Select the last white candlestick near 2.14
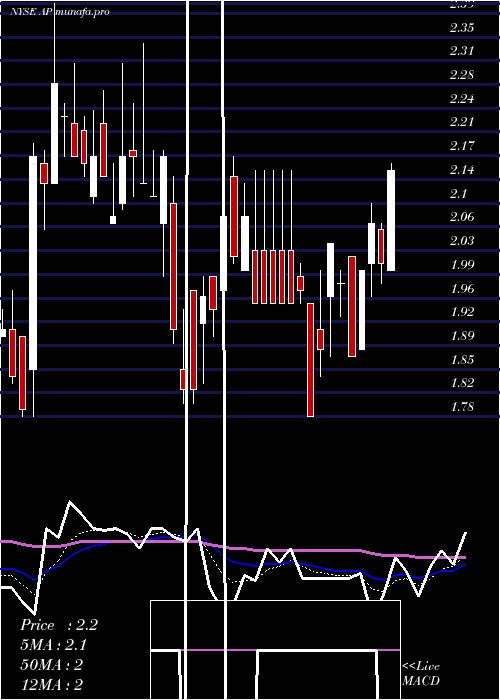500x700 pixels. pos(391,220)
